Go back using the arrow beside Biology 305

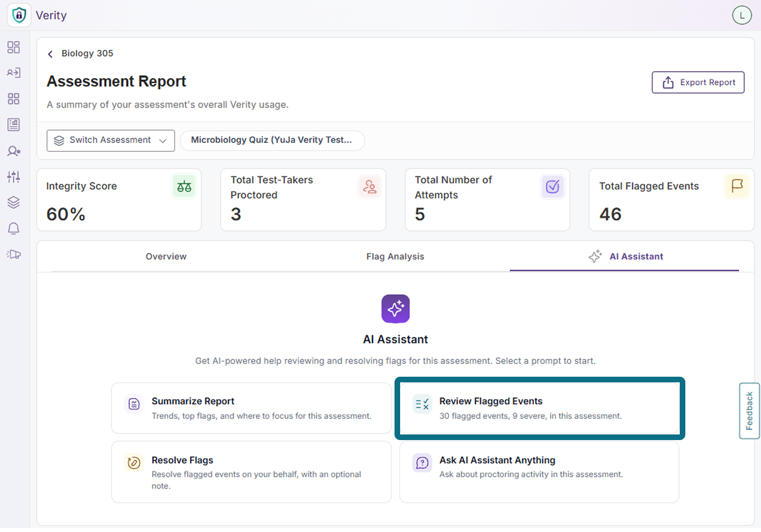tap(50, 54)
